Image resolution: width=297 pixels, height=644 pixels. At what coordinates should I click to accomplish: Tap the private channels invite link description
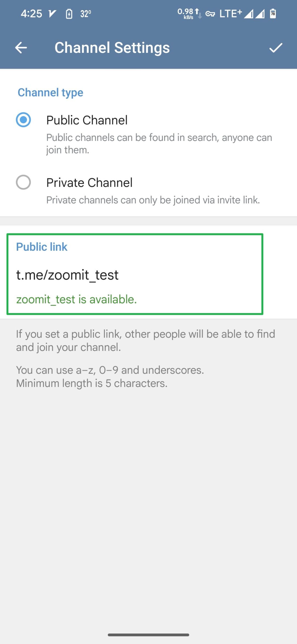tap(153, 200)
